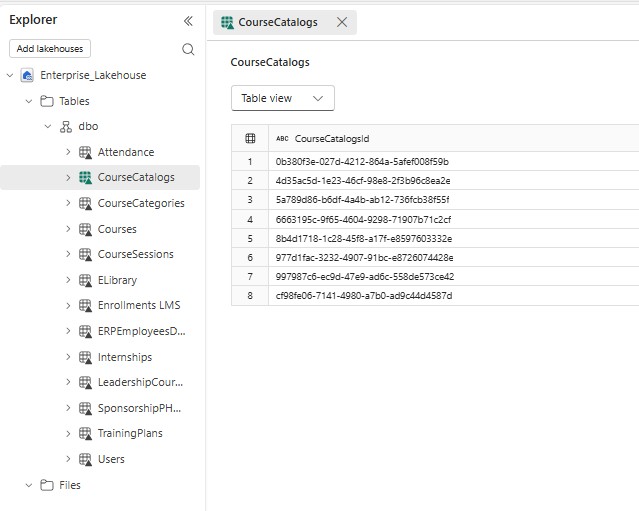
Task: Click the Enterprise_Lakehouse house icon
Action: (x=27, y=75)
